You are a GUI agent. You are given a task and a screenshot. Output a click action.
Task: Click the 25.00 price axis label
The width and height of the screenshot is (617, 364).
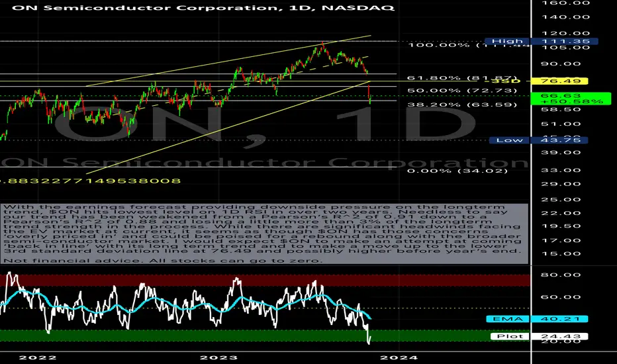(x=561, y=199)
